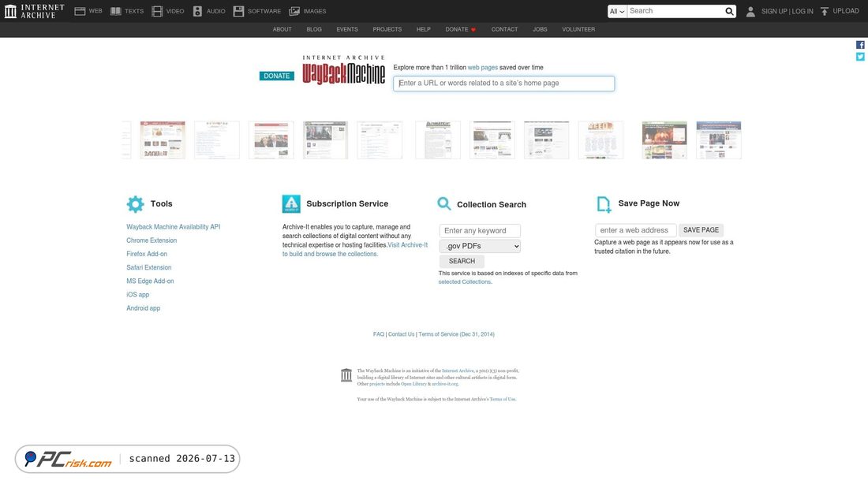
Task: Open the Projects menu item
Action: tap(387, 29)
